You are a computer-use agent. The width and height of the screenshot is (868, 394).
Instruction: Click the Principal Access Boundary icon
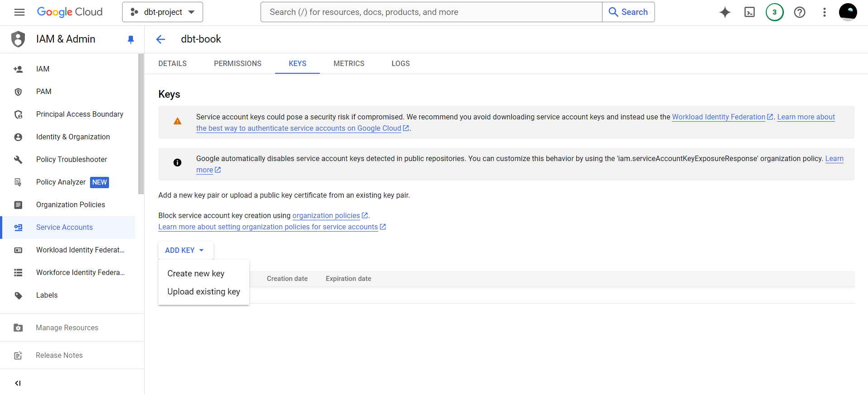click(18, 114)
